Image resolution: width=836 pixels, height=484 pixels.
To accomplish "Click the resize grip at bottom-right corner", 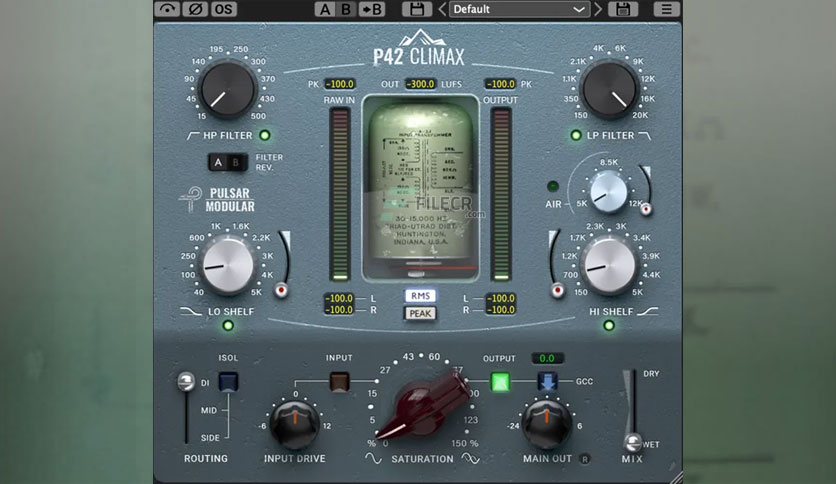I will click(676, 478).
